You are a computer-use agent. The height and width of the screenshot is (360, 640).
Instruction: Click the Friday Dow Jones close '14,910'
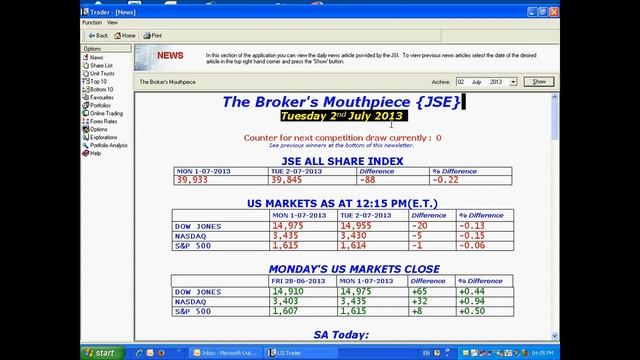coord(288,291)
